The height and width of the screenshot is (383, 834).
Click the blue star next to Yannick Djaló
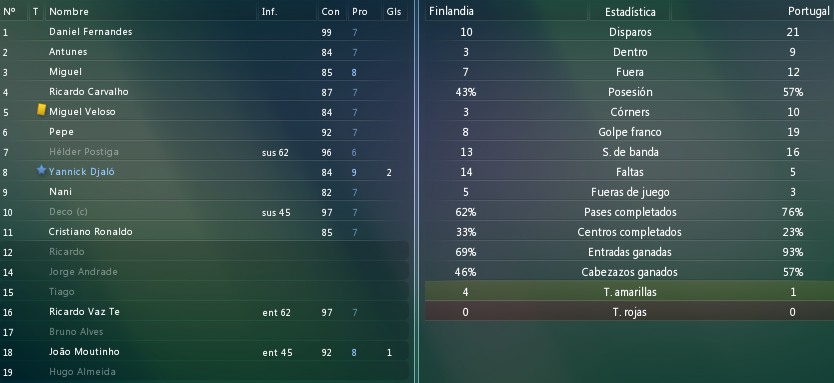point(41,170)
